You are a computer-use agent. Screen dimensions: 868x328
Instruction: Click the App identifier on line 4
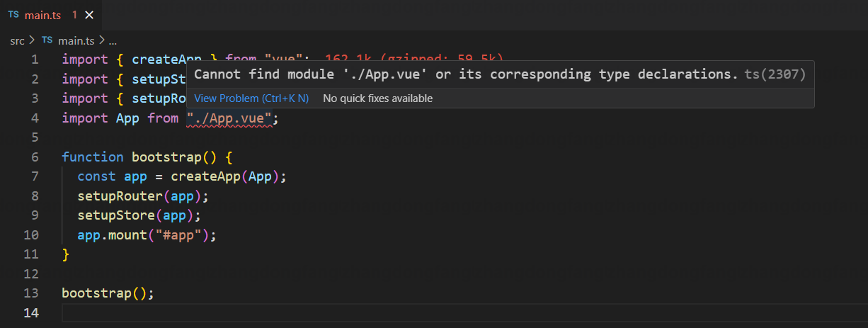[x=127, y=118]
